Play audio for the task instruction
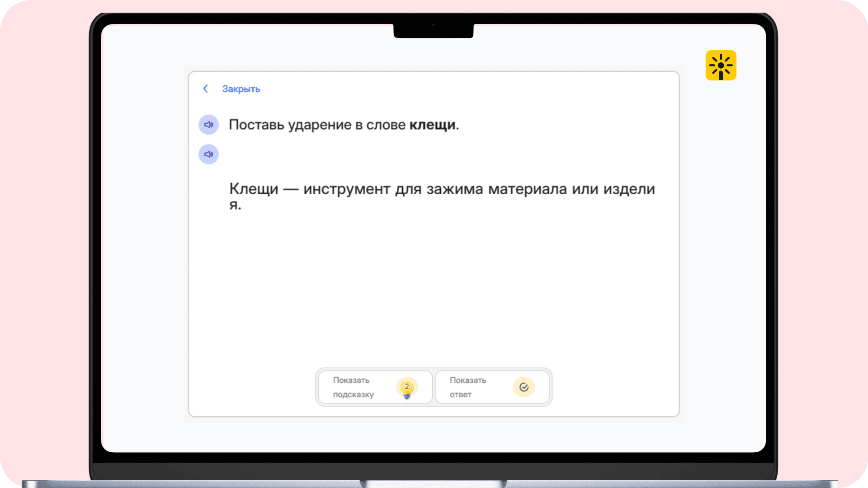The image size is (868, 488). coord(208,125)
